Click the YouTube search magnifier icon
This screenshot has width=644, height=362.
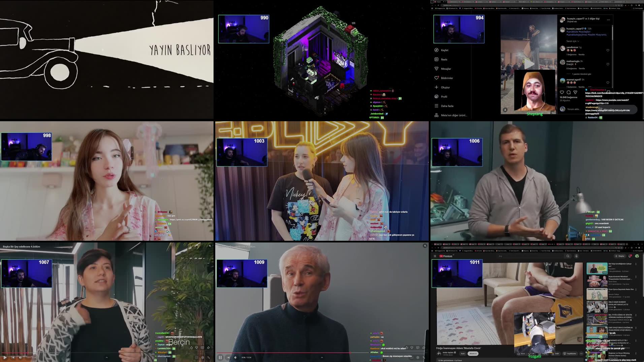click(x=568, y=256)
